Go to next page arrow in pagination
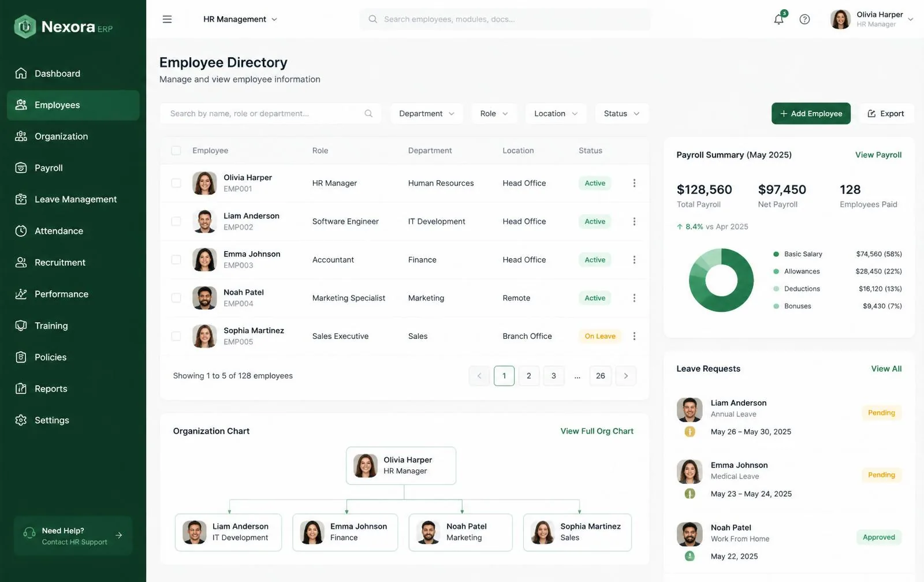924x582 pixels. (x=625, y=376)
